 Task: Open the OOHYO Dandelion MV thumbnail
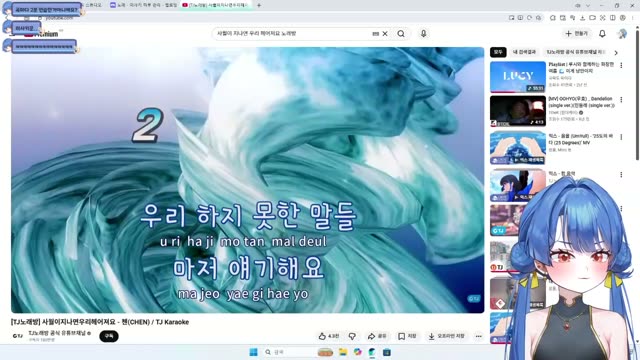point(518,111)
